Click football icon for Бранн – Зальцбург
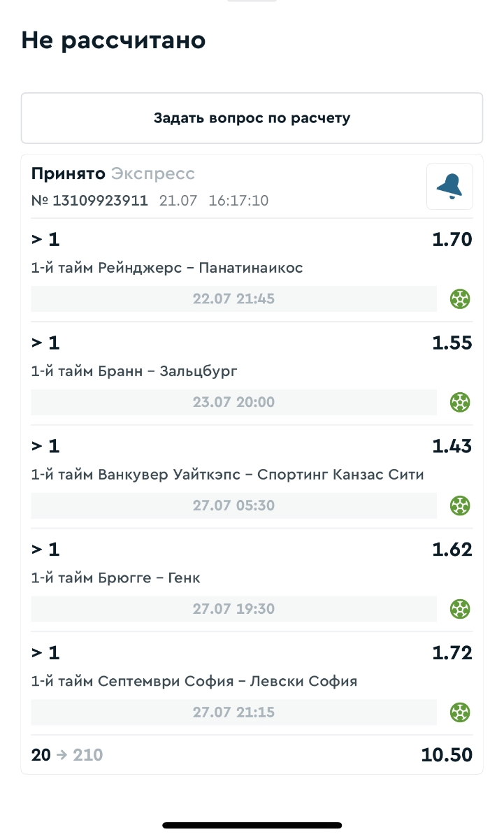 [x=459, y=403]
